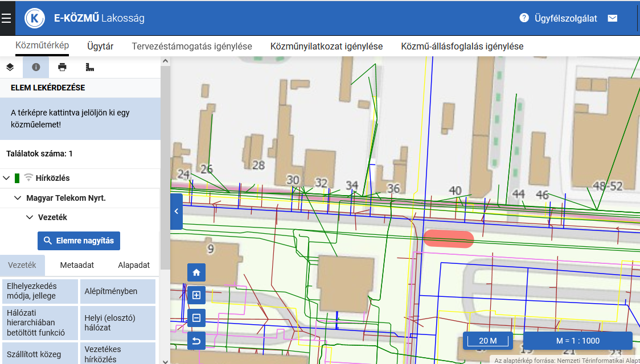Click the map home extent button

point(196,272)
